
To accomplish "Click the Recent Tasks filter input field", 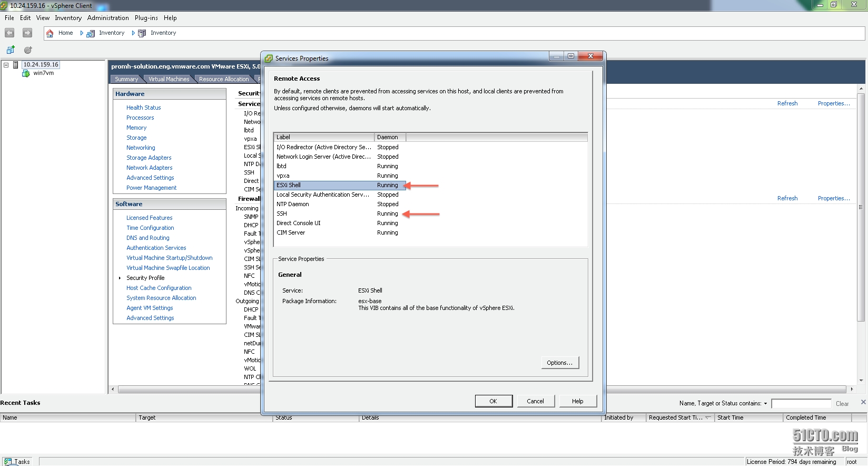I will [x=801, y=404].
